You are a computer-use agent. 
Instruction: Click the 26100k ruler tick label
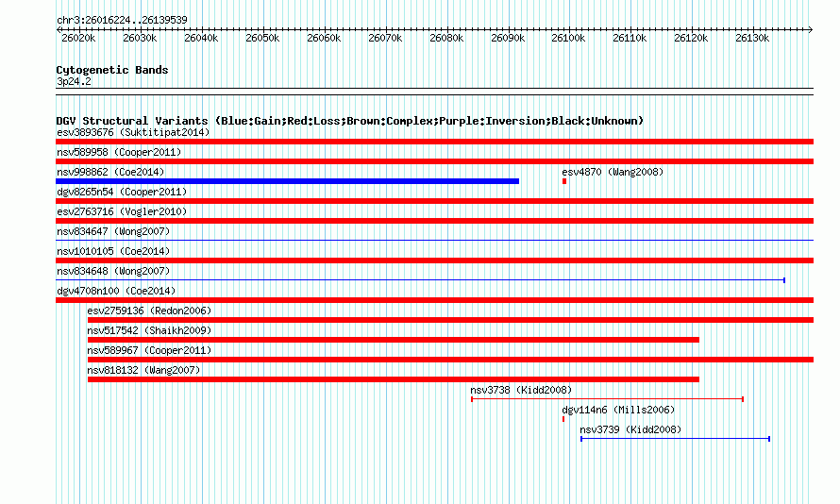[568, 39]
